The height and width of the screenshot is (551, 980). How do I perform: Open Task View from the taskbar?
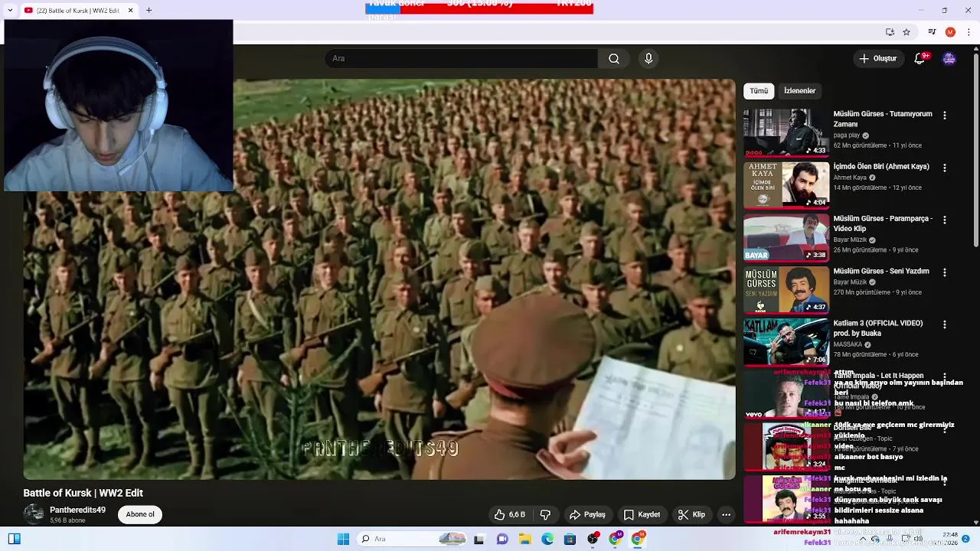tap(479, 539)
